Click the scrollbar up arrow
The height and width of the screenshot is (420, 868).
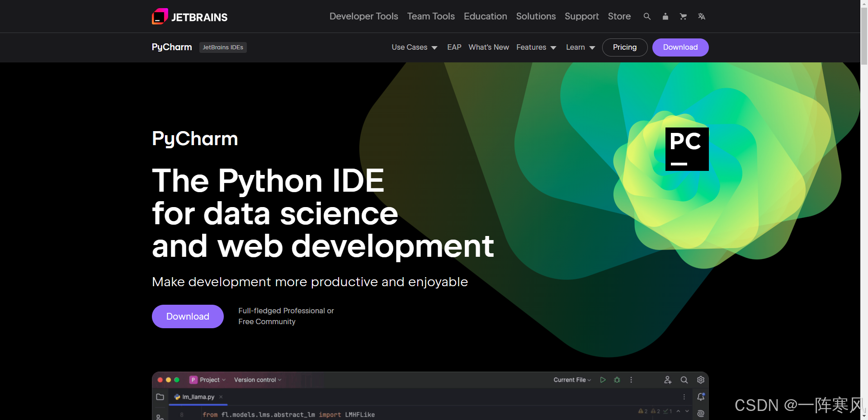864,3
